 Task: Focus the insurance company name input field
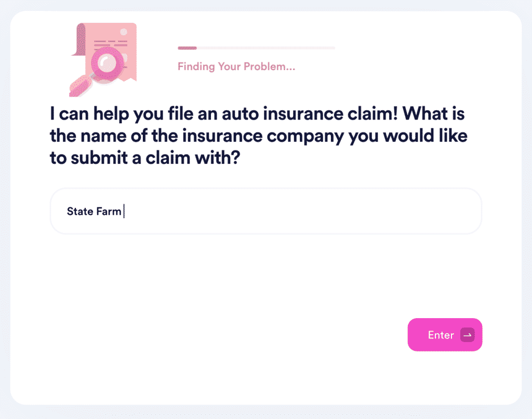tap(266, 211)
